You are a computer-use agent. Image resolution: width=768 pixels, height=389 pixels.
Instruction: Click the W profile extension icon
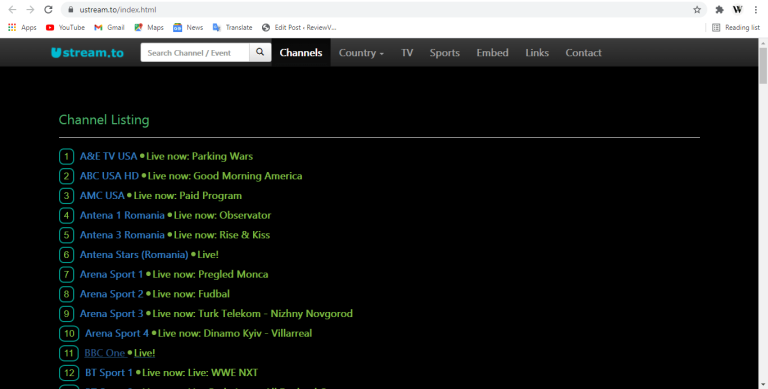pos(738,10)
